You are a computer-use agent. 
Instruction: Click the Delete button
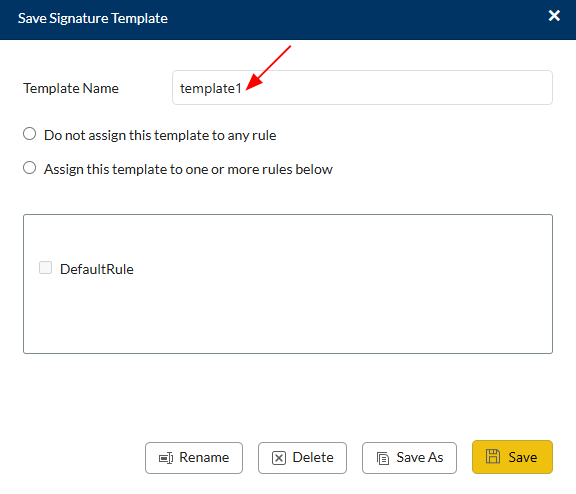point(302,458)
